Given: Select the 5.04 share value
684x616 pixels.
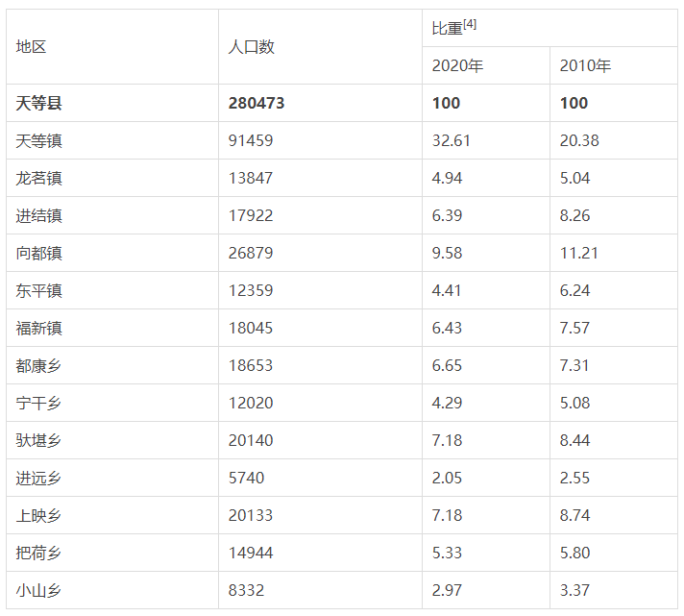Looking at the screenshot, I should tap(574, 179).
